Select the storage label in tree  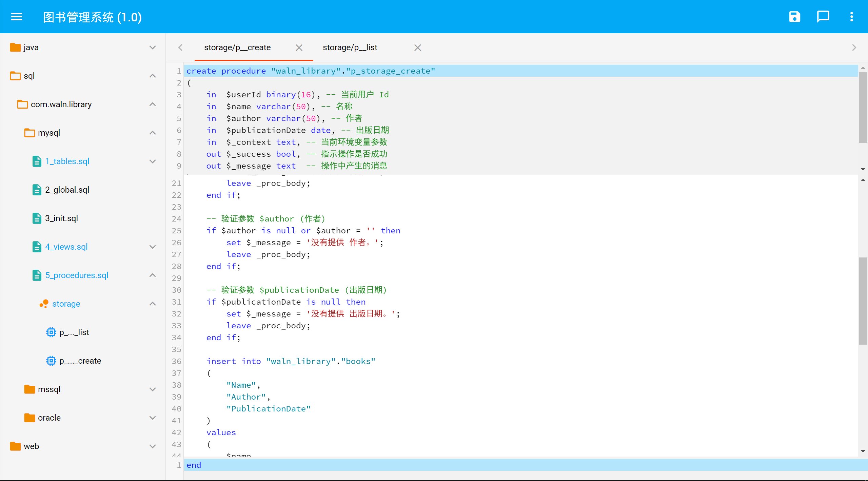click(x=66, y=304)
